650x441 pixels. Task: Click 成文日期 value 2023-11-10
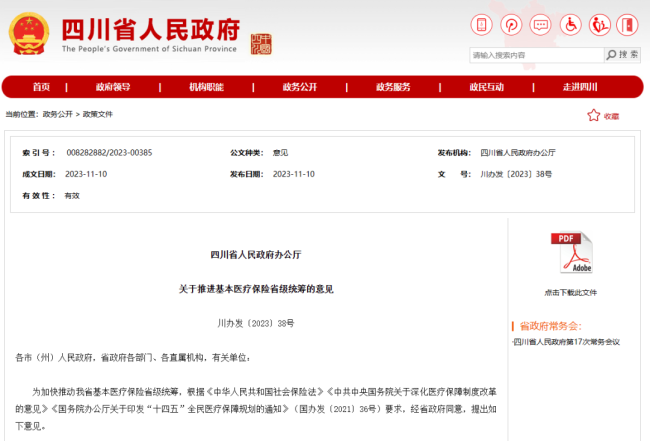86,174
